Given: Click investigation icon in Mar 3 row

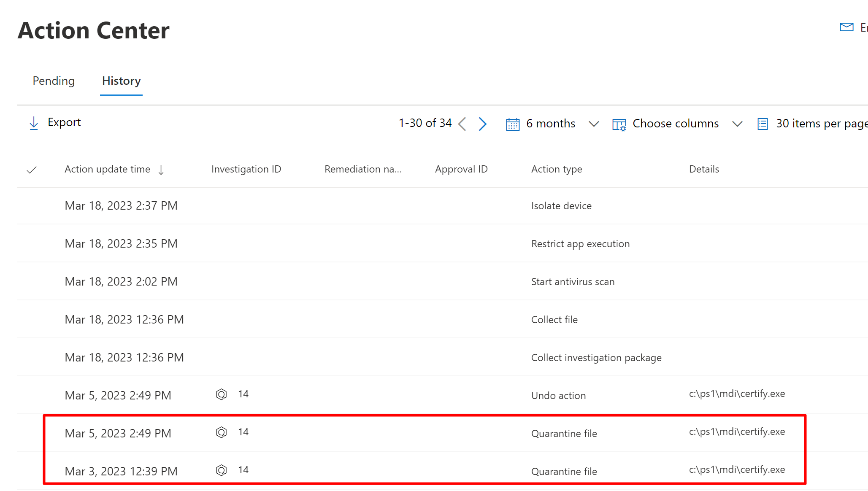Looking at the screenshot, I should click(222, 470).
